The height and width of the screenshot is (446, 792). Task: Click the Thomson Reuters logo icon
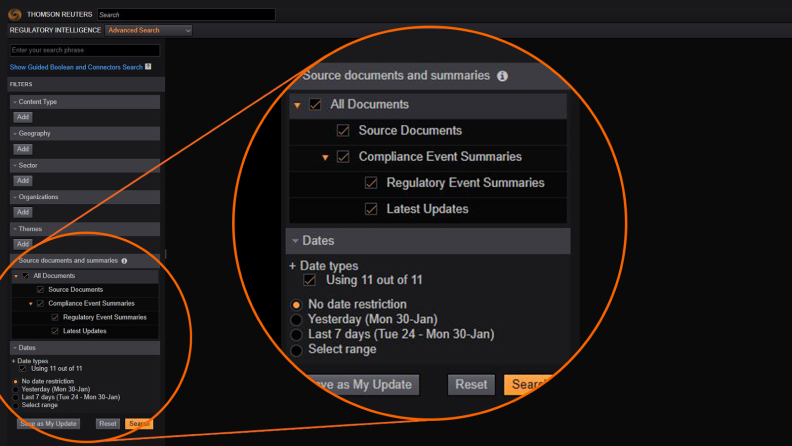(x=15, y=14)
